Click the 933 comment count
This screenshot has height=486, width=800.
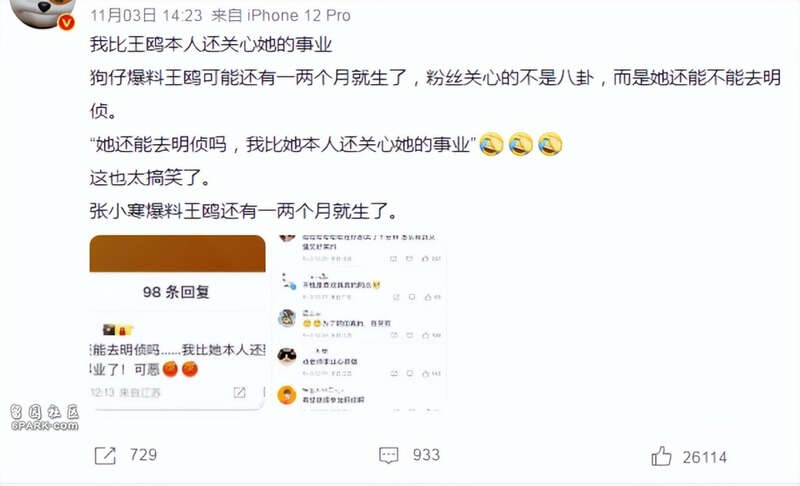pyautogui.click(x=426, y=455)
